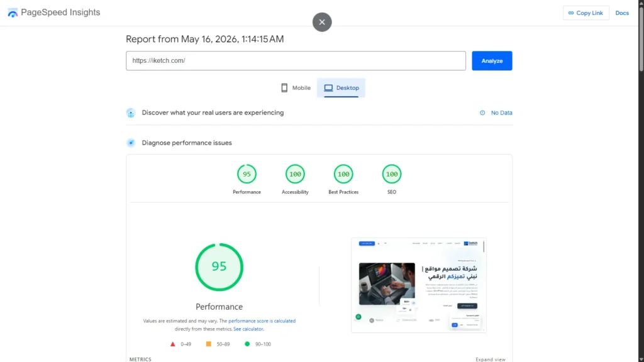The height and width of the screenshot is (362, 644).
Task: Click the red triangle 0–49 legend icon
Action: (172, 344)
